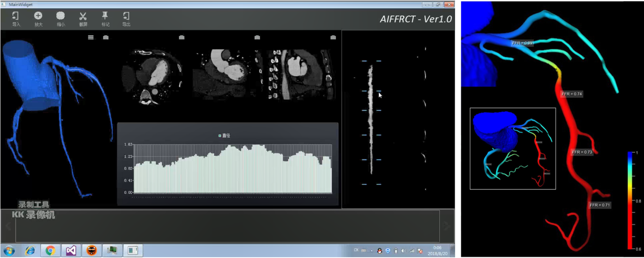
Task: Launch Google Chrome from the taskbar
Action: point(50,251)
